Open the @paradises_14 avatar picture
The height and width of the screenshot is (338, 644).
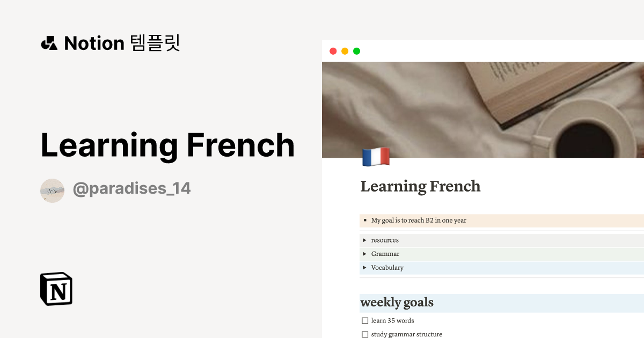[52, 190]
